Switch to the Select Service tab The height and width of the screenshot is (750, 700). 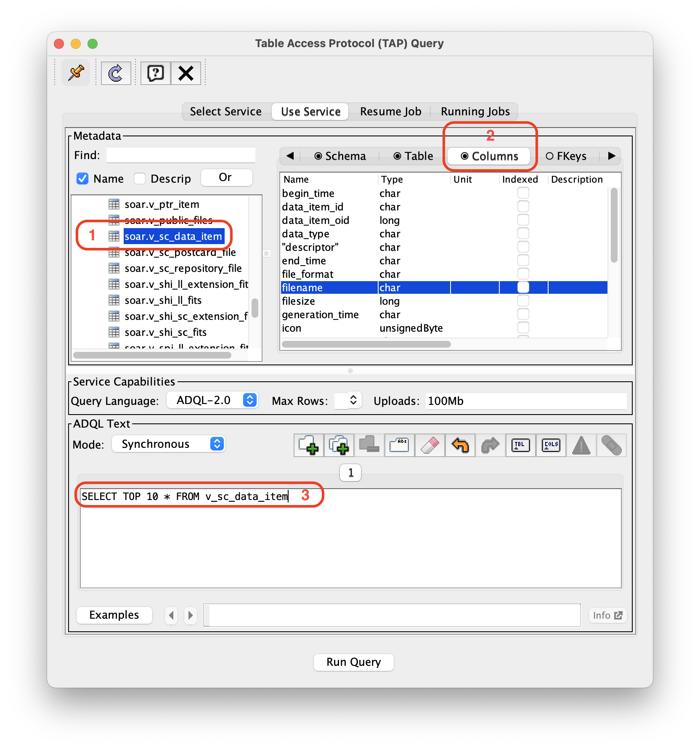226,112
